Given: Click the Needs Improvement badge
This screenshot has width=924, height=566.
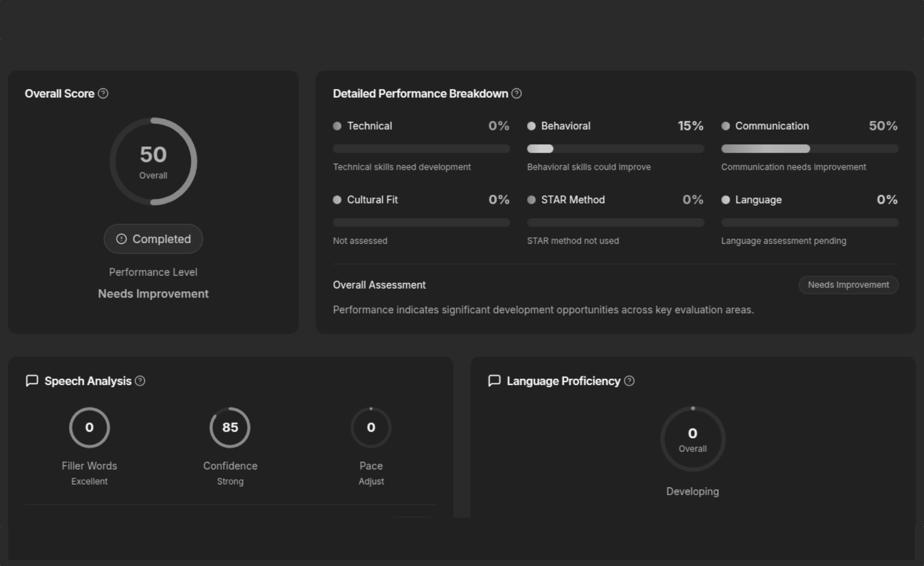Looking at the screenshot, I should 848,285.
